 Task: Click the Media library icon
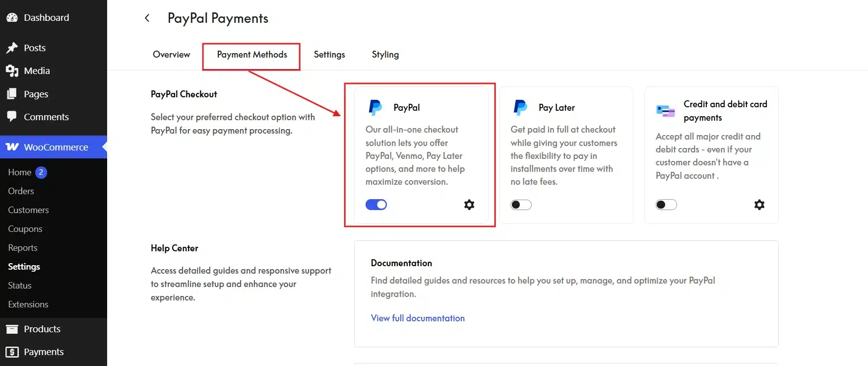pyautogui.click(x=12, y=71)
